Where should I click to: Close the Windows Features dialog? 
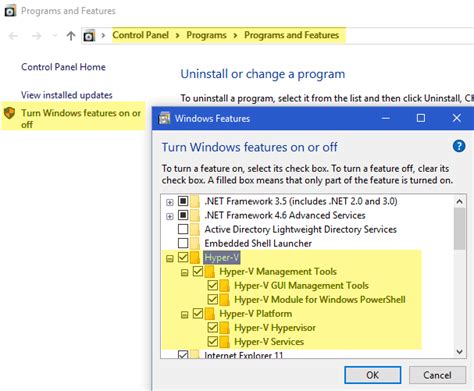(x=457, y=118)
